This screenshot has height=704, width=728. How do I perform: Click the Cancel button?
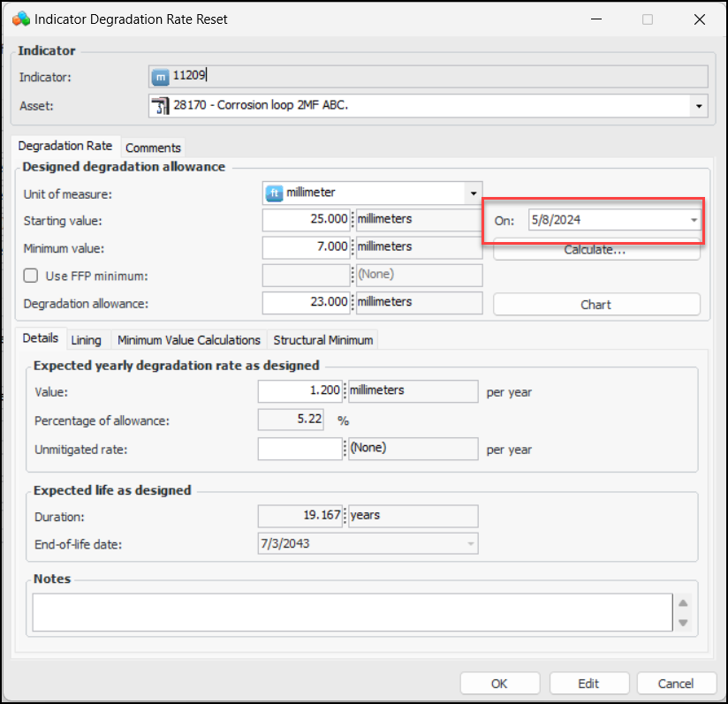pyautogui.click(x=676, y=683)
